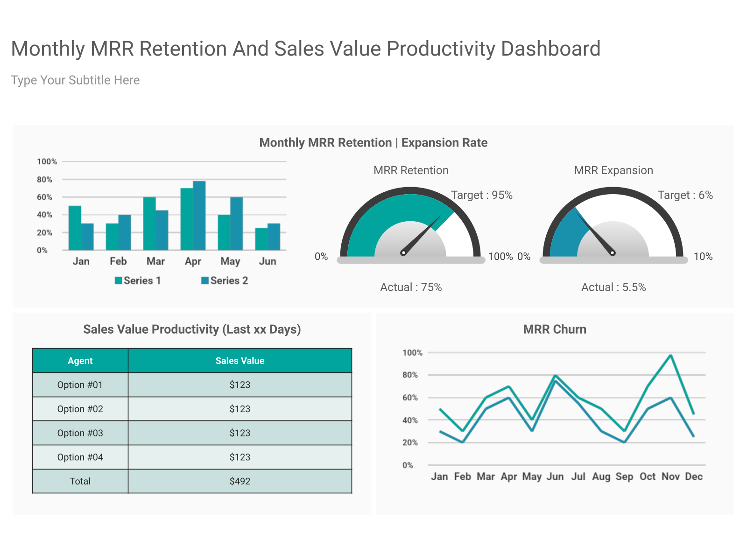This screenshot has height=560, width=747.
Task: Select the dashboard title text
Action: tap(306, 49)
